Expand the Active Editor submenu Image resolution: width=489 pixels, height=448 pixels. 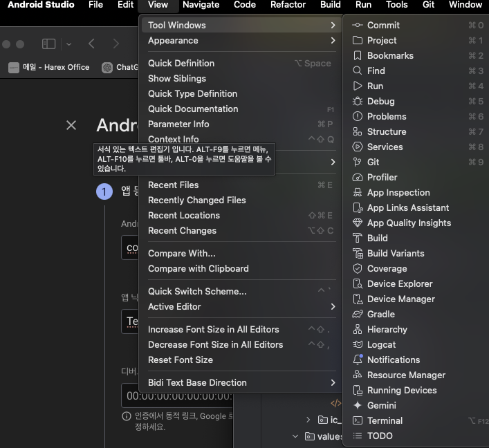241,307
